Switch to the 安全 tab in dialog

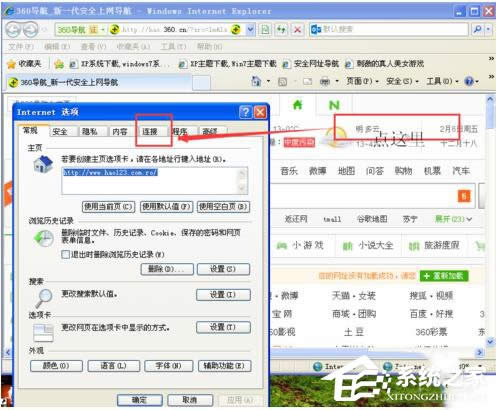point(60,132)
